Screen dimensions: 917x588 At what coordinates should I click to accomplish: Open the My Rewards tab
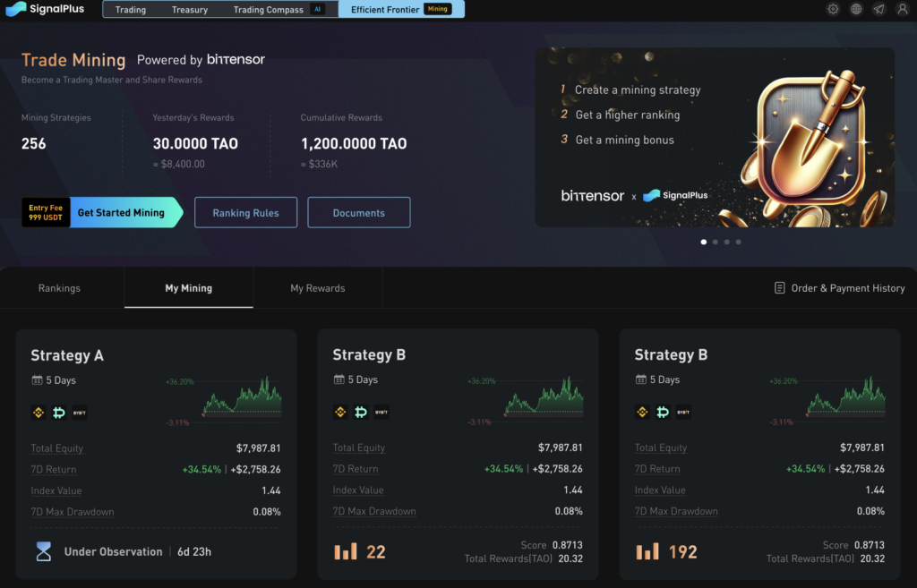[x=317, y=288]
